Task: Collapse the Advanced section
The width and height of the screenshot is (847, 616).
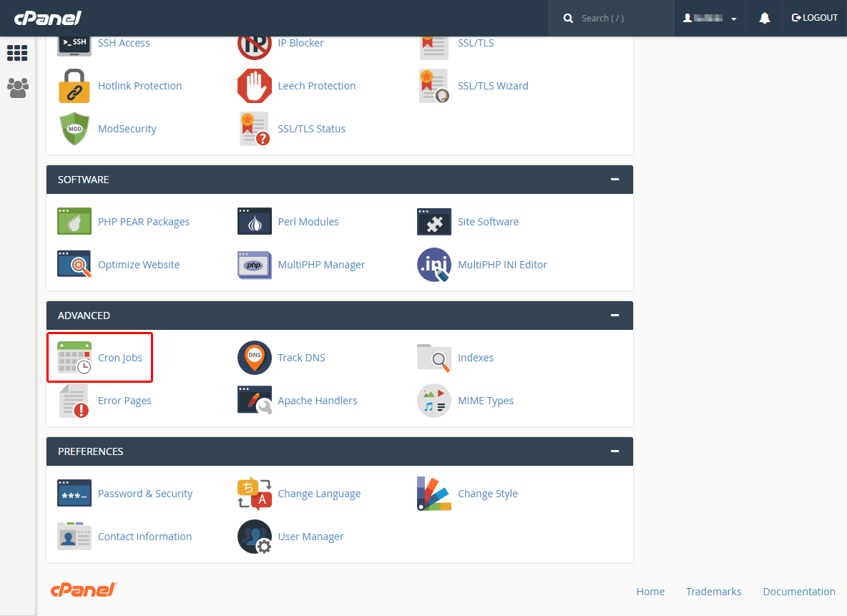Action: tap(615, 316)
